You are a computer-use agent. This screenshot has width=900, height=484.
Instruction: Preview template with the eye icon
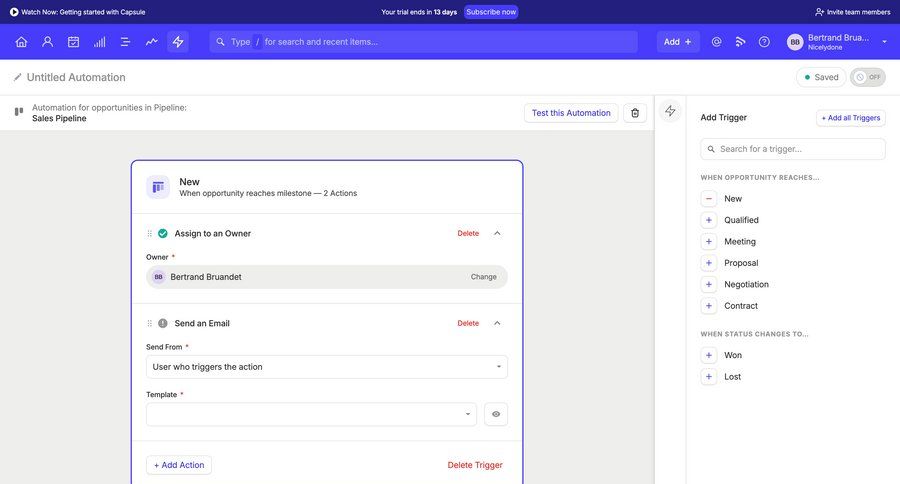coord(496,414)
